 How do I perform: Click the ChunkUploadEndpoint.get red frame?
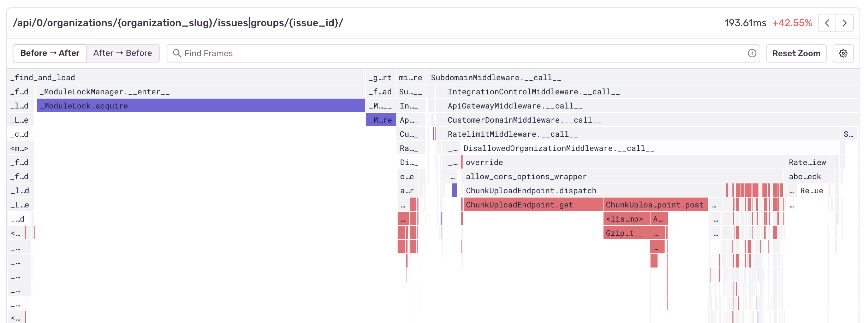[532, 205]
